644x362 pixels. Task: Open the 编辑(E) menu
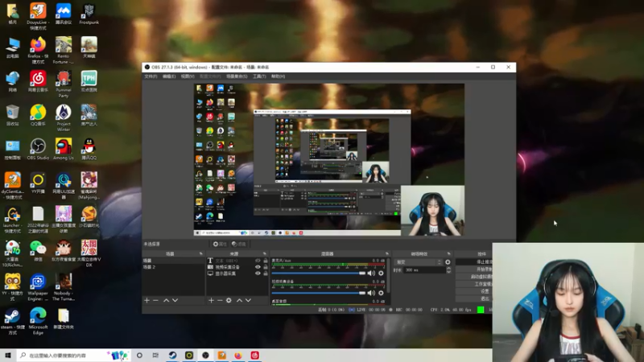(x=169, y=76)
